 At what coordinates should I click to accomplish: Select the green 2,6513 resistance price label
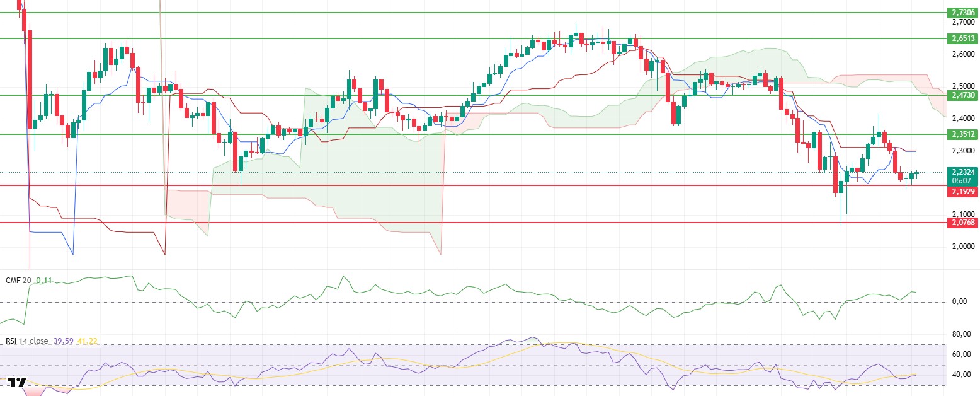[x=964, y=38]
